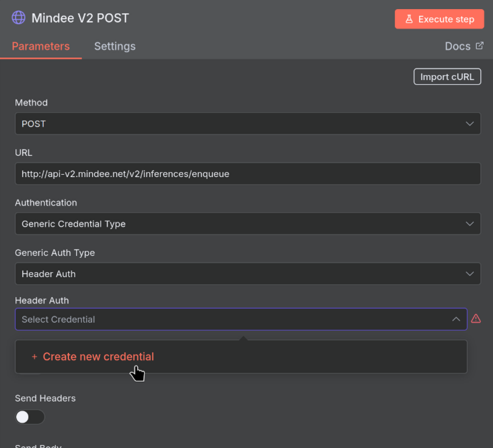Click the chevron on the Authentication field

[x=469, y=223]
